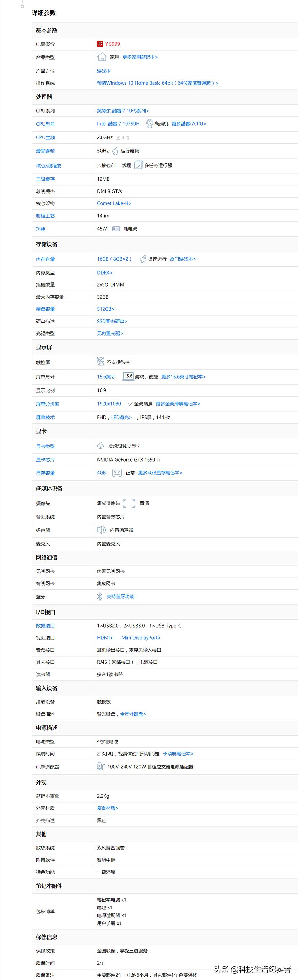
Task: Click the JD price badge icon
Action: pyautogui.click(x=100, y=44)
